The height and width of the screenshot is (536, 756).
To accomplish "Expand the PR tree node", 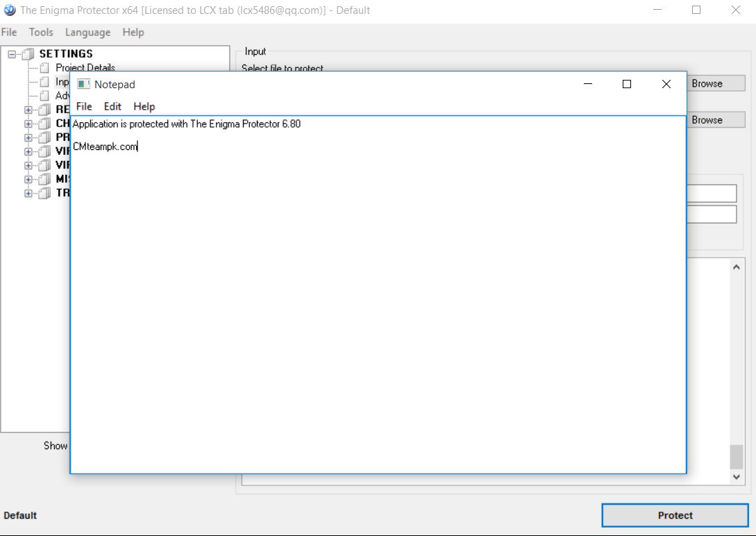I will click(x=28, y=138).
